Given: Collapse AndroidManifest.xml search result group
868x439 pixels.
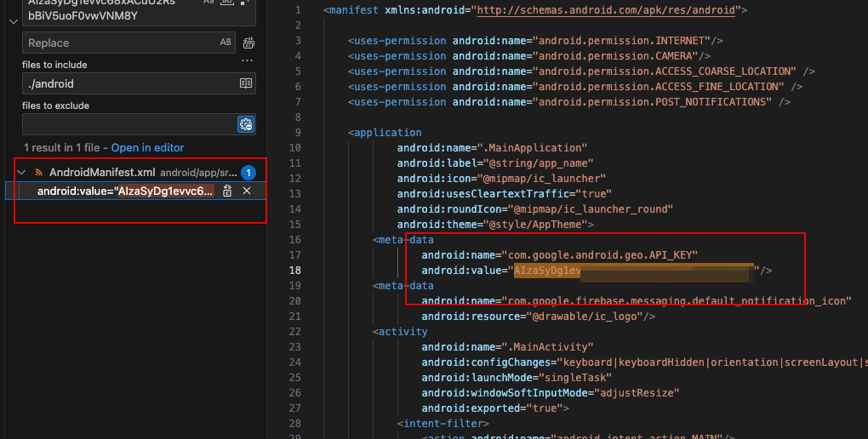Looking at the screenshot, I should pos(21,173).
